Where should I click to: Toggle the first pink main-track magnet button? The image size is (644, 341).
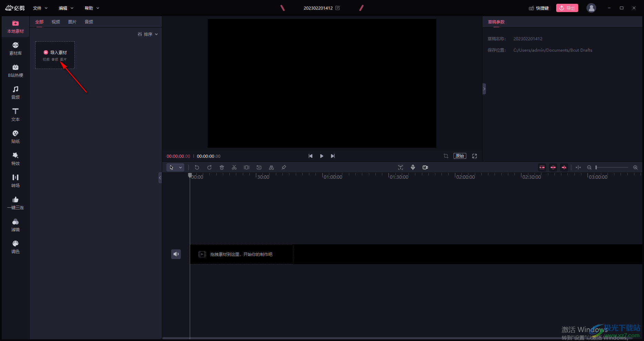(x=542, y=167)
